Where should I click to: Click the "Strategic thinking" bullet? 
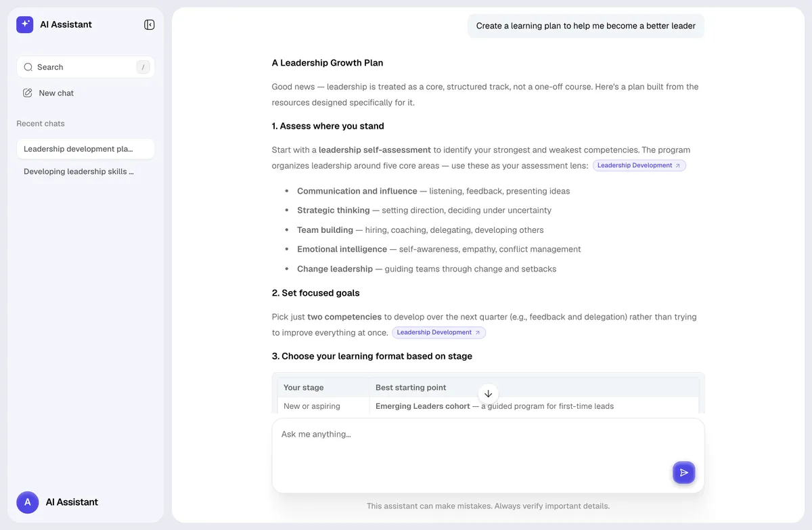pos(424,211)
